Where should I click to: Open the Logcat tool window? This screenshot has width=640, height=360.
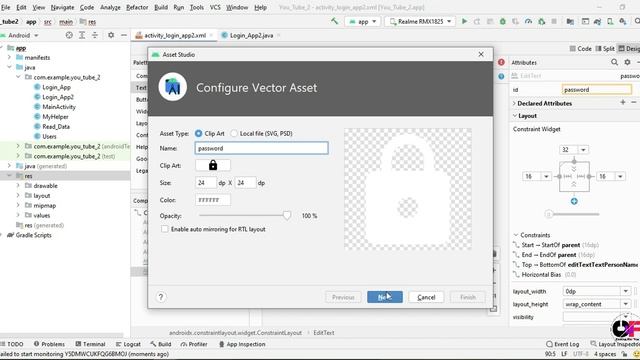pyautogui.click(x=128, y=344)
